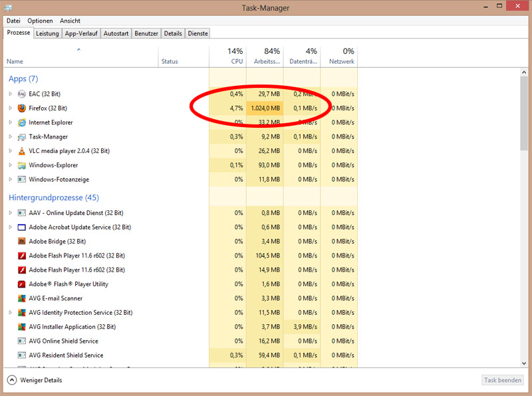532x396 pixels.
Task: Click the AVG Resident Shield Service icon
Action: (22, 355)
